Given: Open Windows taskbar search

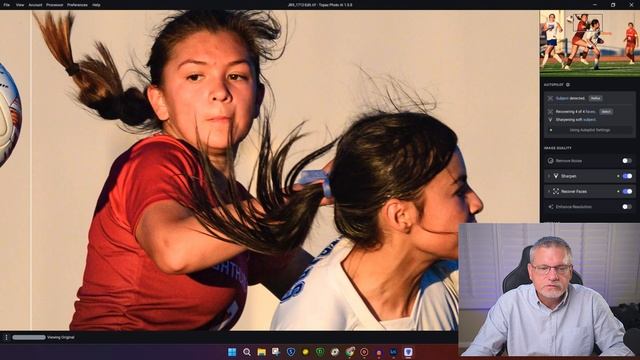Looking at the screenshot, I should pos(247,352).
